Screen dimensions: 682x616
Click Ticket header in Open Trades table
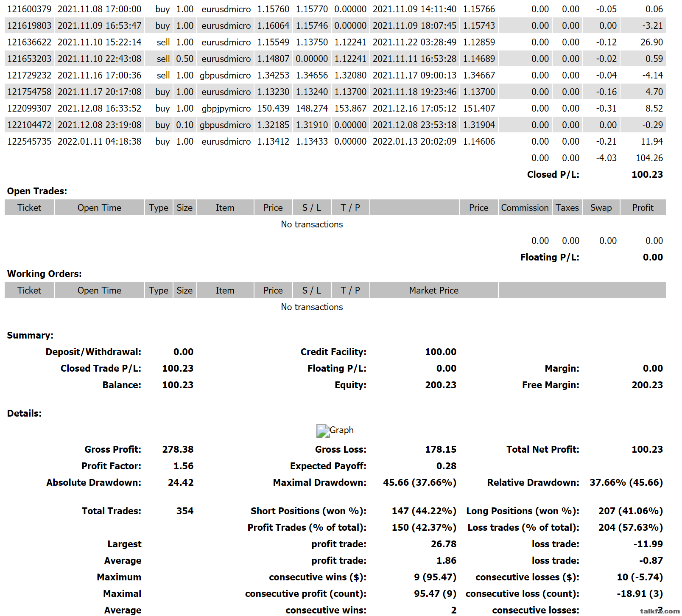click(x=29, y=207)
